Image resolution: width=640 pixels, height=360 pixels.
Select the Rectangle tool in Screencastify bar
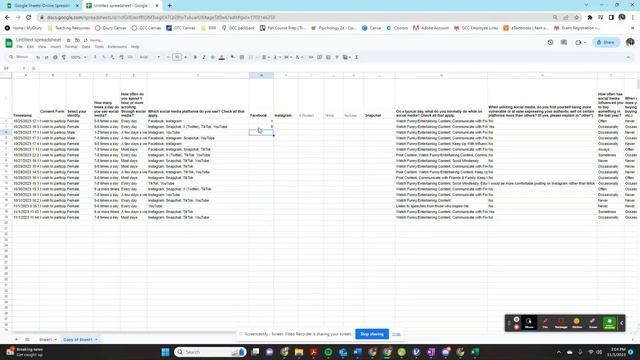pyautogui.click(x=561, y=323)
